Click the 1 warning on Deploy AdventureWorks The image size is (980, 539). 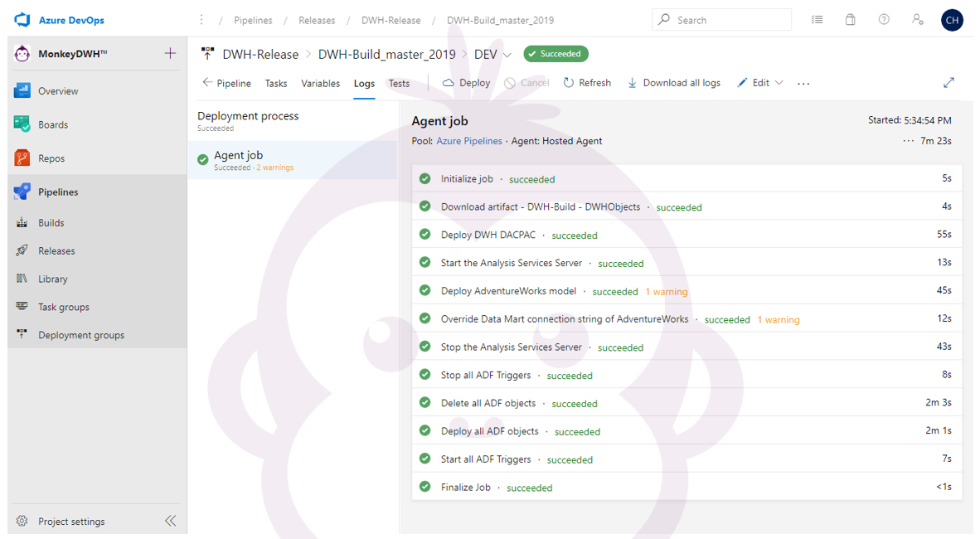pyautogui.click(x=667, y=291)
